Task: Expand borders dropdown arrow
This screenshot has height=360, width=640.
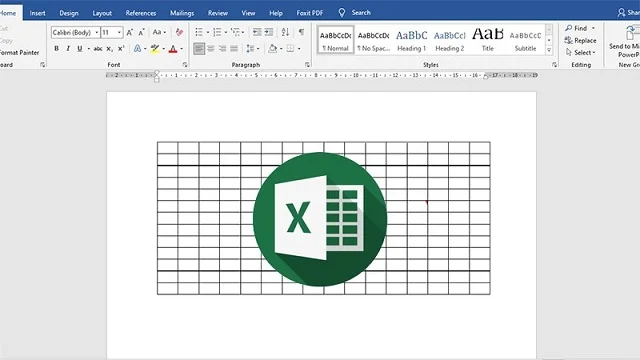Action: (x=299, y=49)
